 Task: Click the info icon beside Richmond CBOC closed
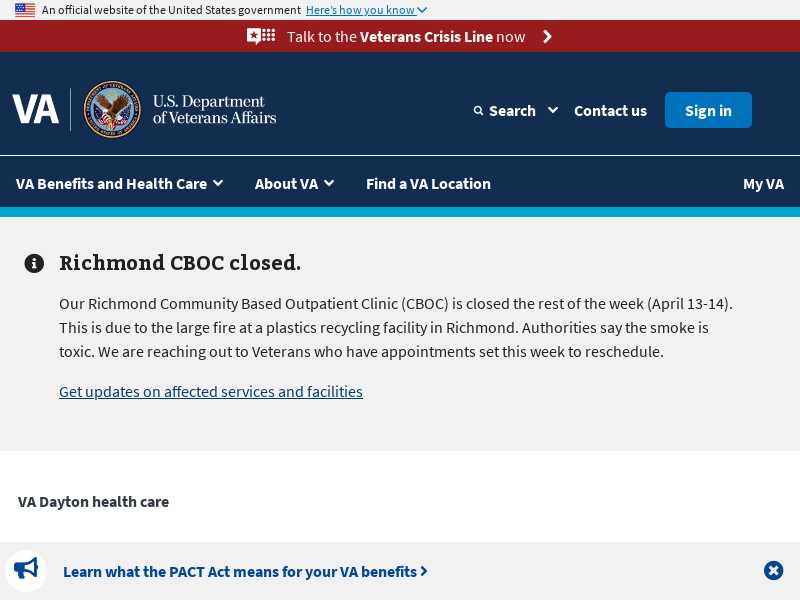click(x=34, y=263)
